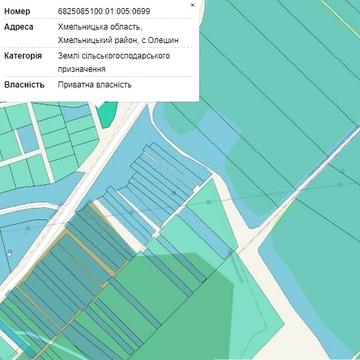Click the address text mentioning с.Олешин

click(x=118, y=33)
